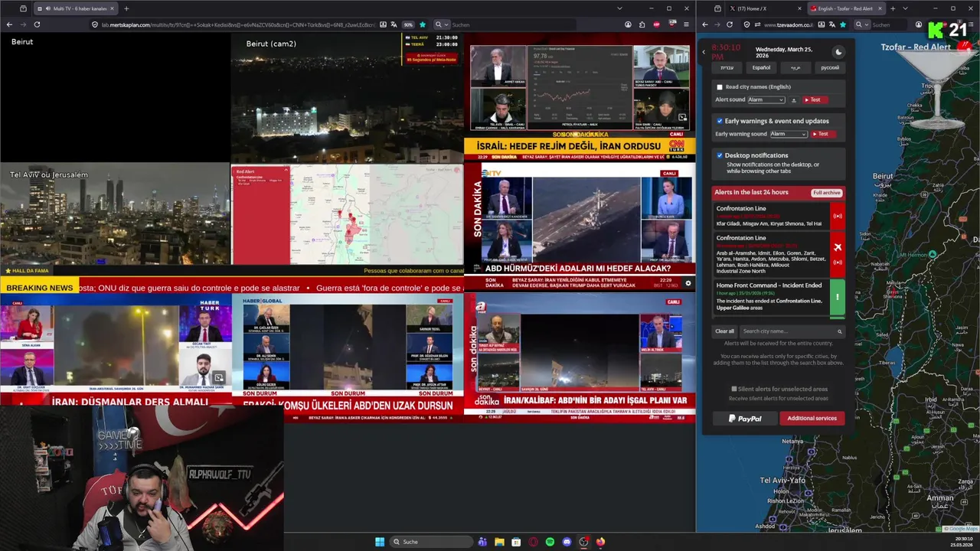980x551 pixels.
Task: Click 90% zoom indicator in Multi TV address bar
Action: coord(408,24)
